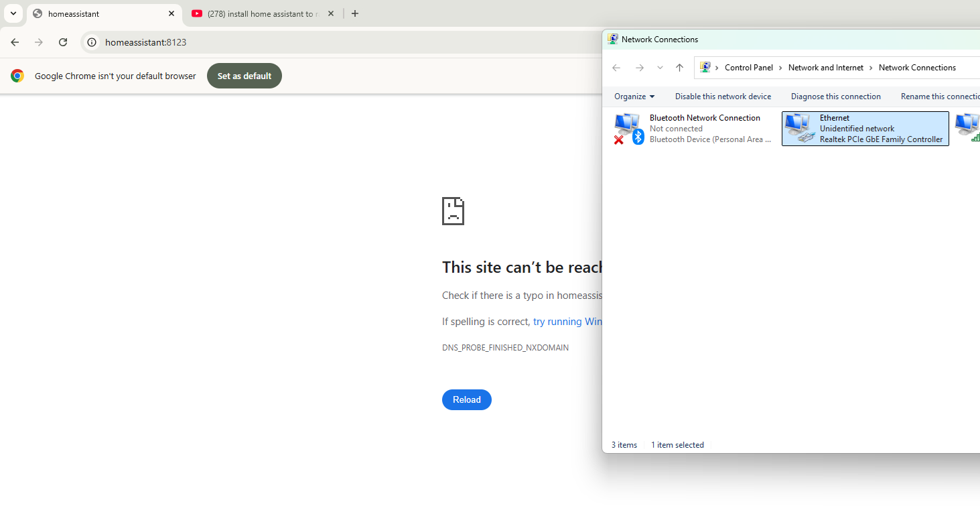Click the try running Windows diagnostics link
Image resolution: width=980 pixels, height=506 pixels.
[x=567, y=322]
